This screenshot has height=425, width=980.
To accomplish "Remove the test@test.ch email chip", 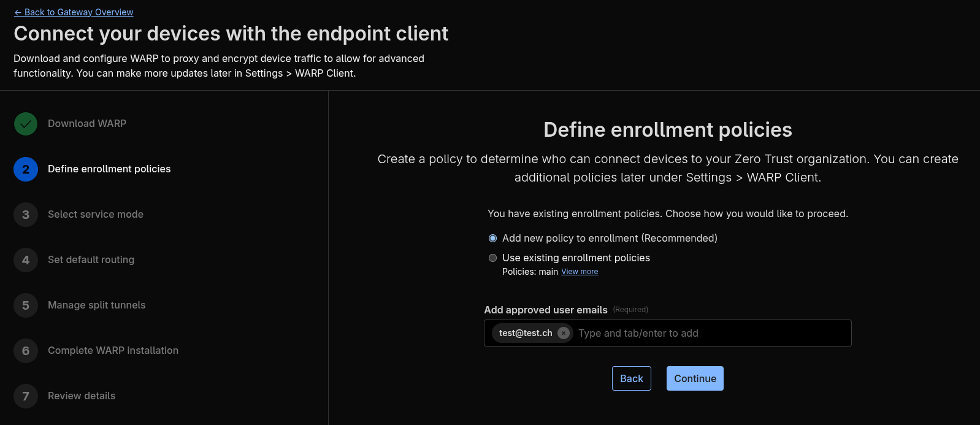I will (564, 333).
